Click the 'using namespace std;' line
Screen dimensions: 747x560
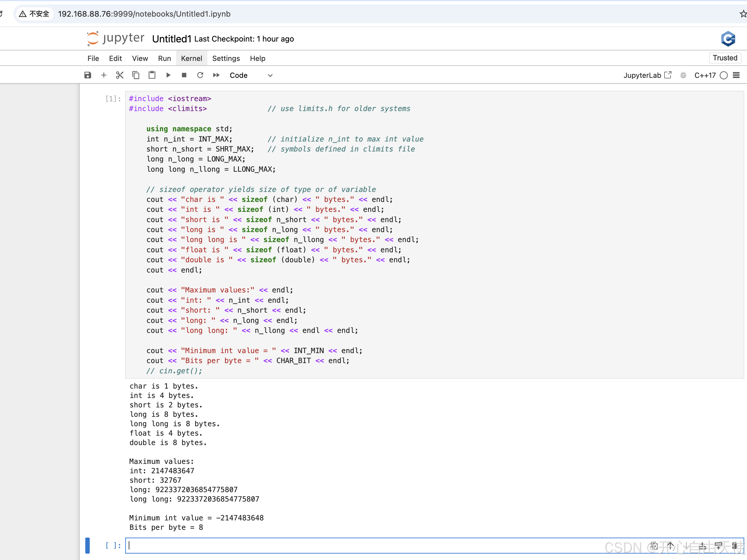point(189,129)
